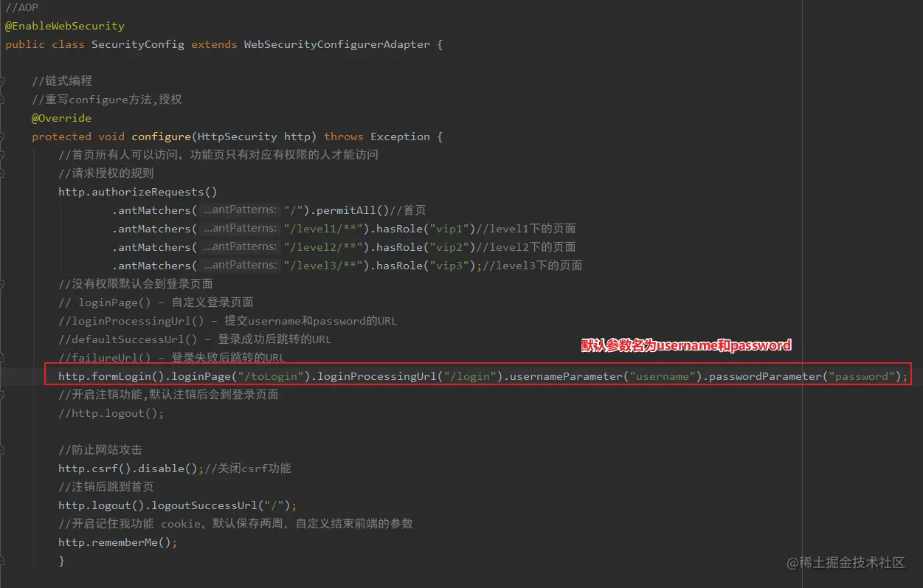Click the //防止网站攻击 comment
Screen dimensions: 923x588
pyautogui.click(x=100, y=450)
